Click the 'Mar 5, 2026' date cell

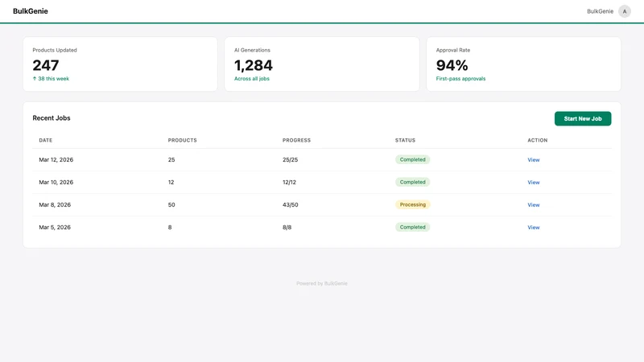(x=55, y=228)
